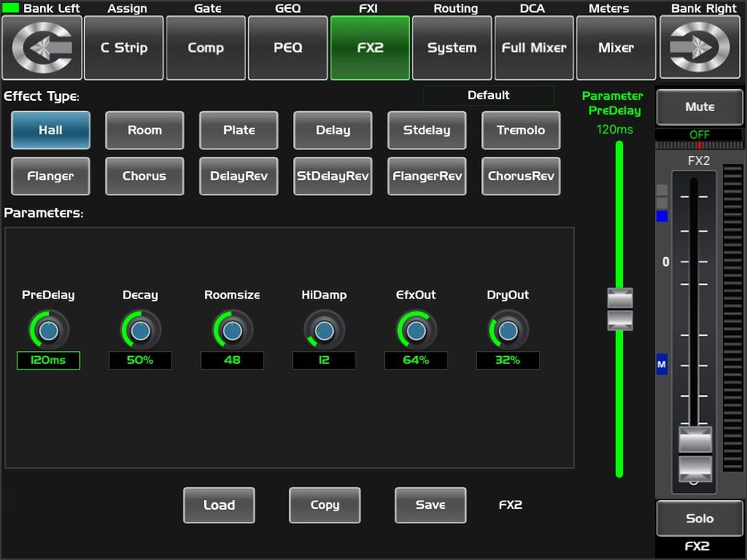Select the Delay effect type

tap(333, 130)
